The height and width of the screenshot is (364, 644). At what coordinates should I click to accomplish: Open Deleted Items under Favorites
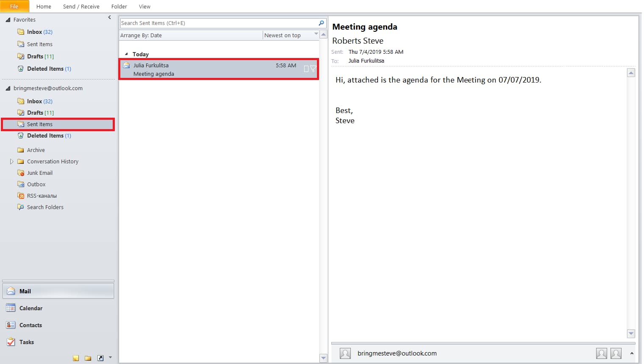click(44, 69)
